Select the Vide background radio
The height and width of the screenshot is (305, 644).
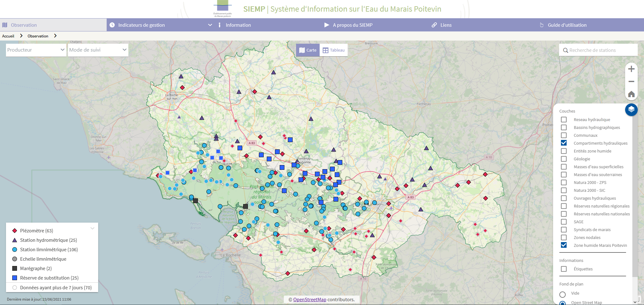tap(563, 294)
